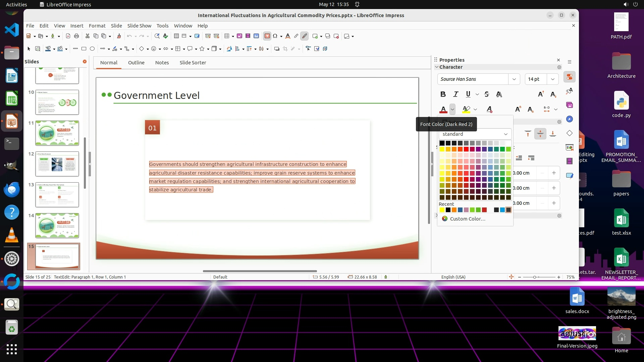The height and width of the screenshot is (362, 644).
Task: Open the font name dropdown
Action: click(514, 79)
